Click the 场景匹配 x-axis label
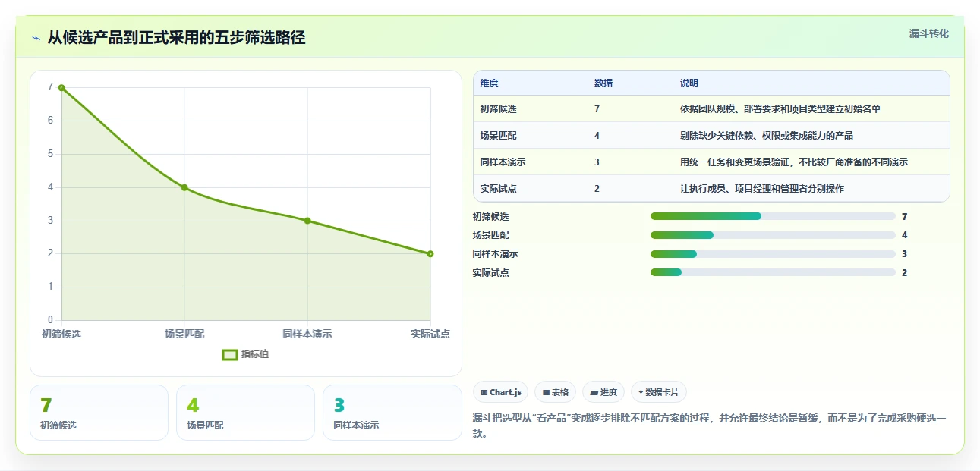The height and width of the screenshot is (471, 980). point(184,334)
